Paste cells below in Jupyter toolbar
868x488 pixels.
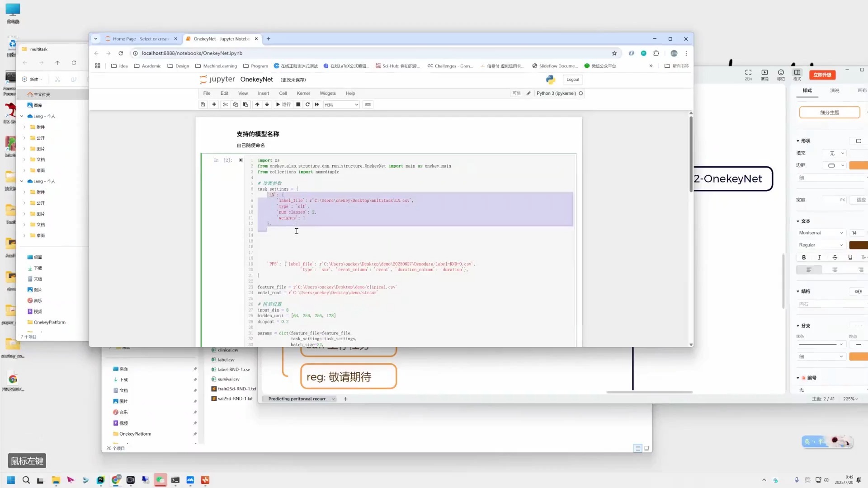245,104
